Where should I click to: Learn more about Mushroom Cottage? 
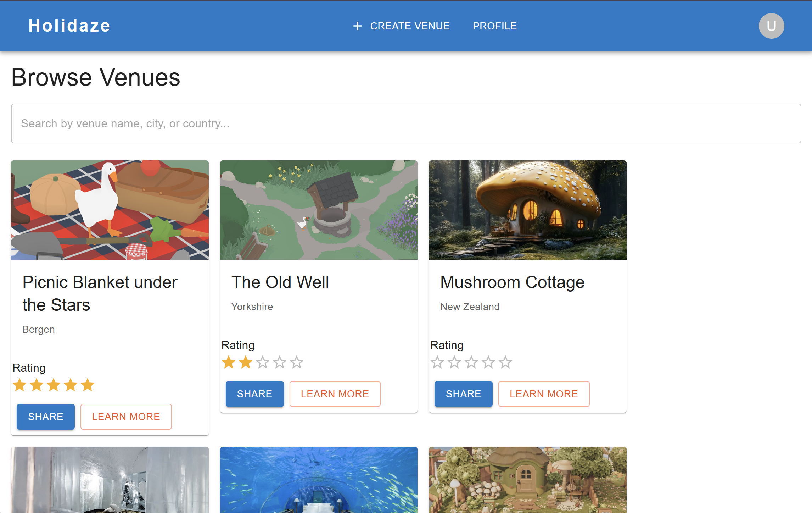[x=544, y=394]
